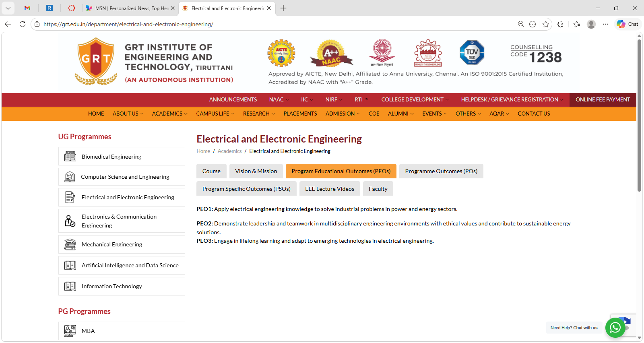Open the WhatsApp chat icon
The height and width of the screenshot is (343, 644).
pos(615,328)
